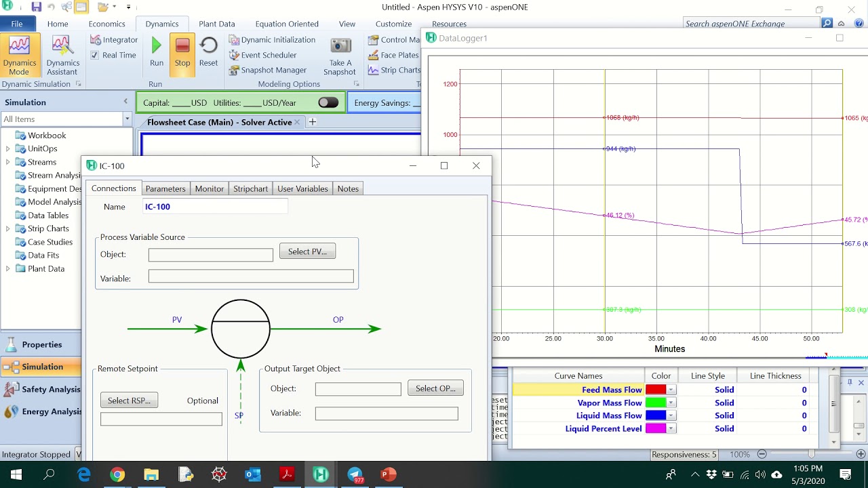The image size is (868, 488).
Task: Toggle the Real Time checkbox
Action: coord(95,55)
